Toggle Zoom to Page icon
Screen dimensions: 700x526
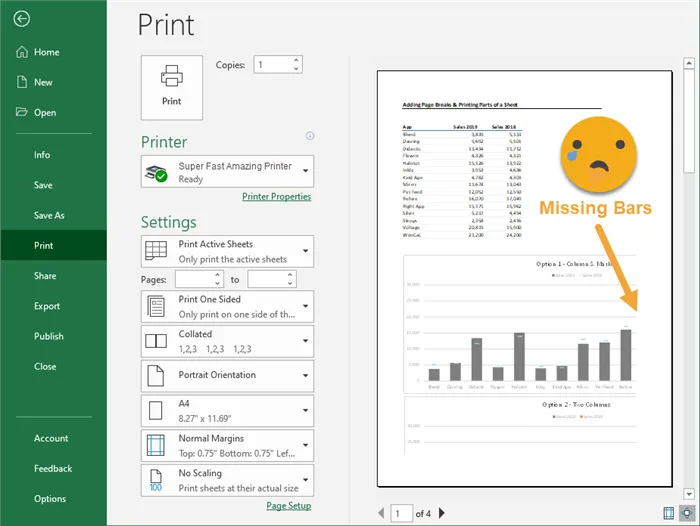(x=687, y=513)
